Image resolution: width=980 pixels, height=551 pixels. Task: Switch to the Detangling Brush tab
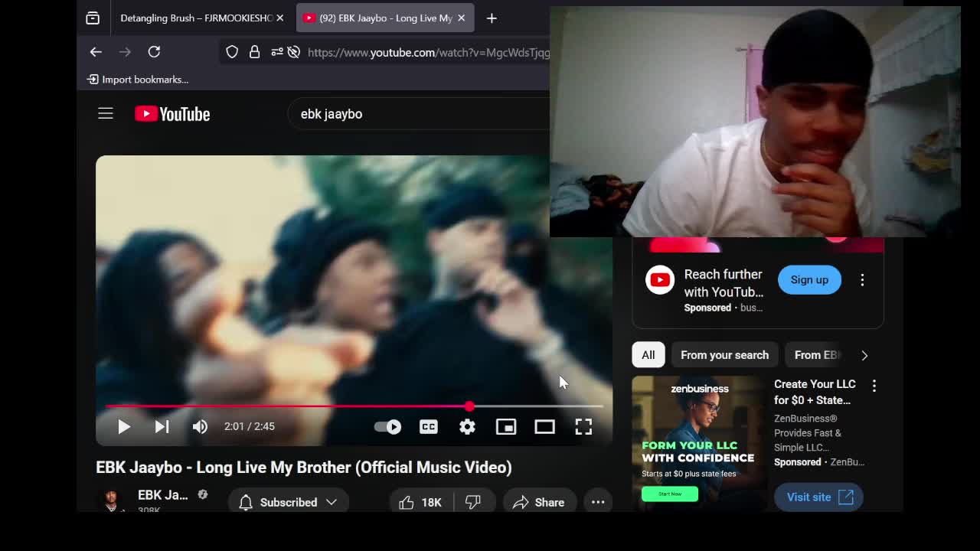pyautogui.click(x=196, y=18)
